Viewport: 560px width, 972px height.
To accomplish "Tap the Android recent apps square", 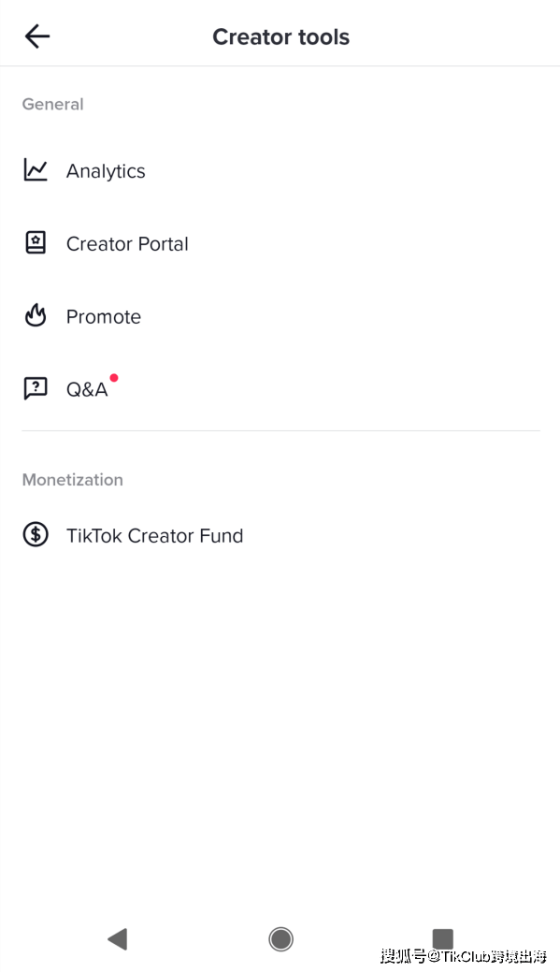I will [442, 938].
